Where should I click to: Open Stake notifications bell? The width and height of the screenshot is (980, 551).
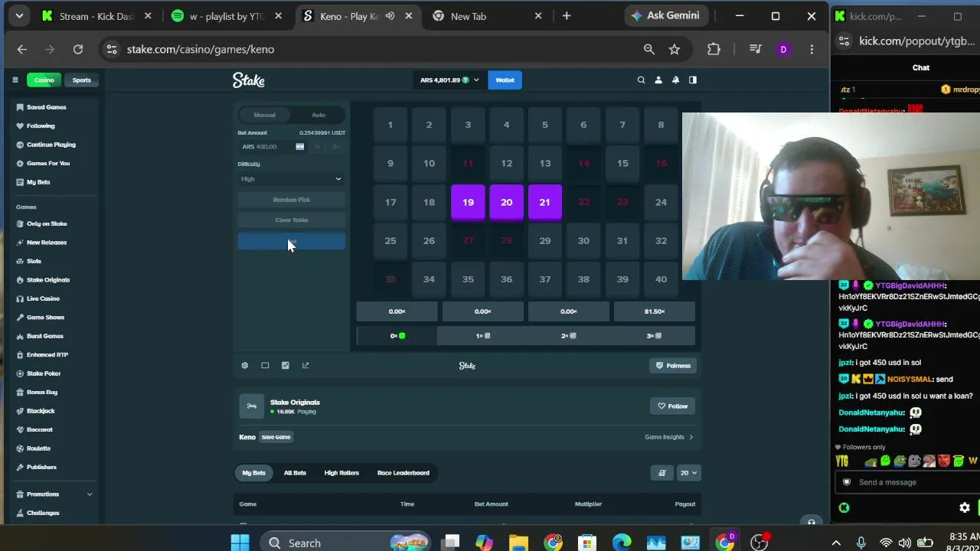point(675,80)
